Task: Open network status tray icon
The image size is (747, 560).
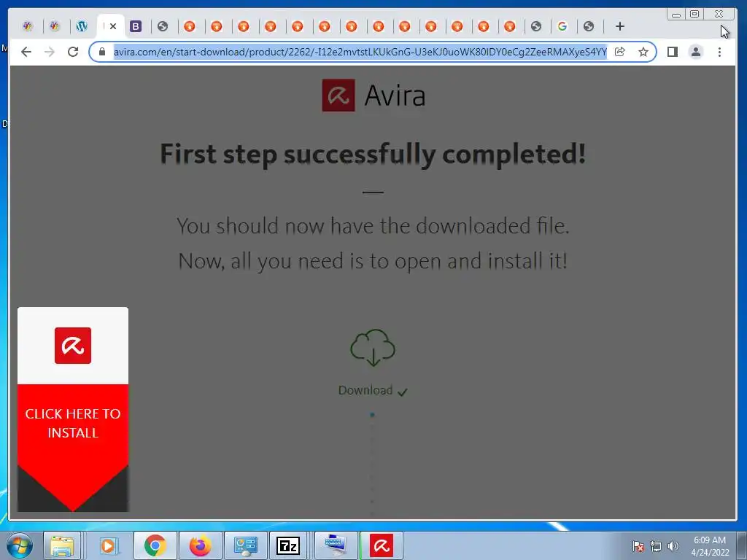Action: click(656, 546)
